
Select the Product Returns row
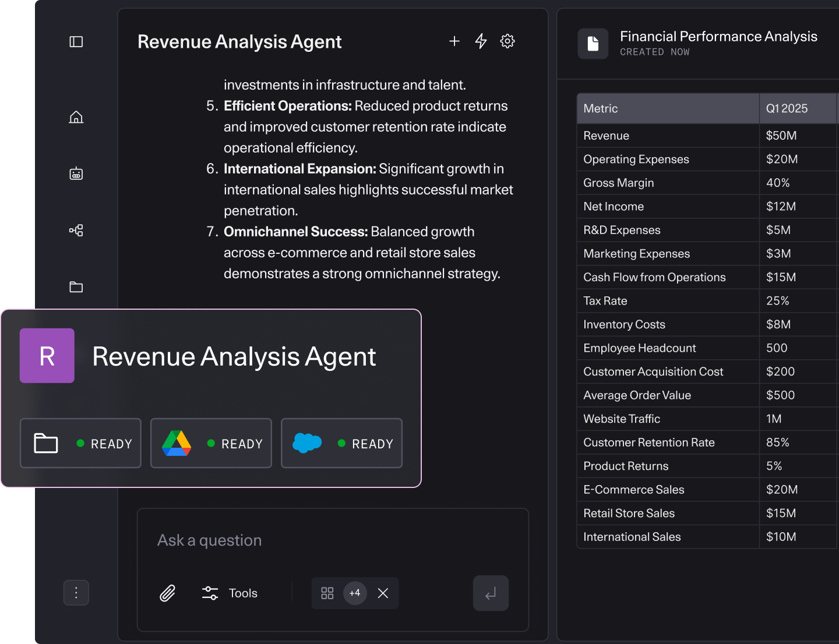(708, 466)
